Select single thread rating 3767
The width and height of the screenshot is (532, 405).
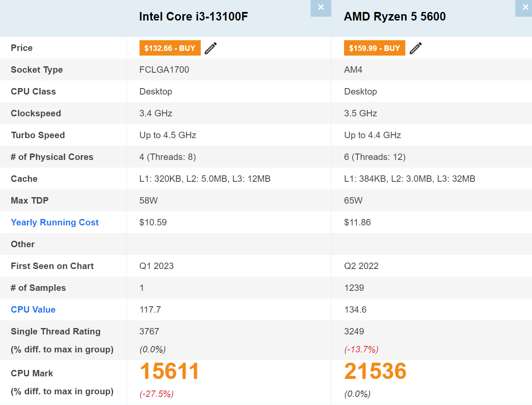(x=149, y=331)
